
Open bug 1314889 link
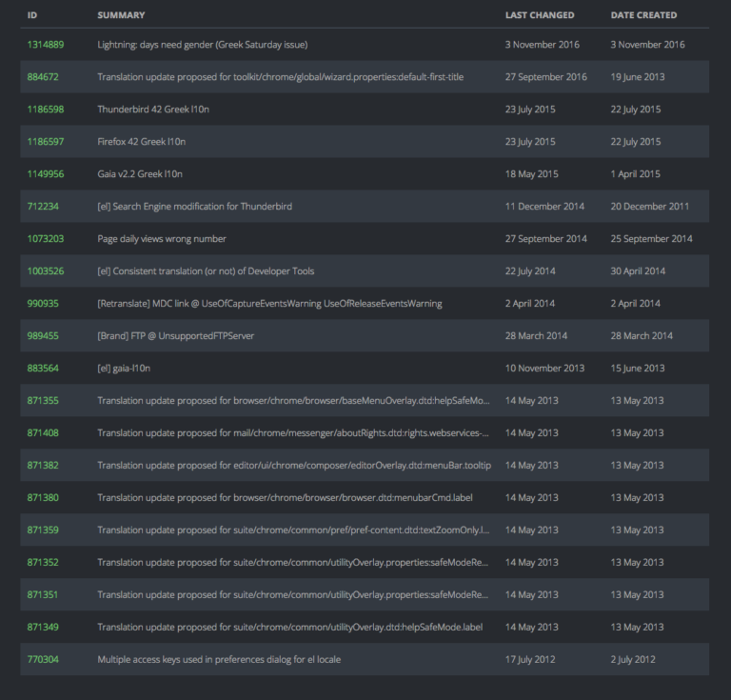[45, 45]
